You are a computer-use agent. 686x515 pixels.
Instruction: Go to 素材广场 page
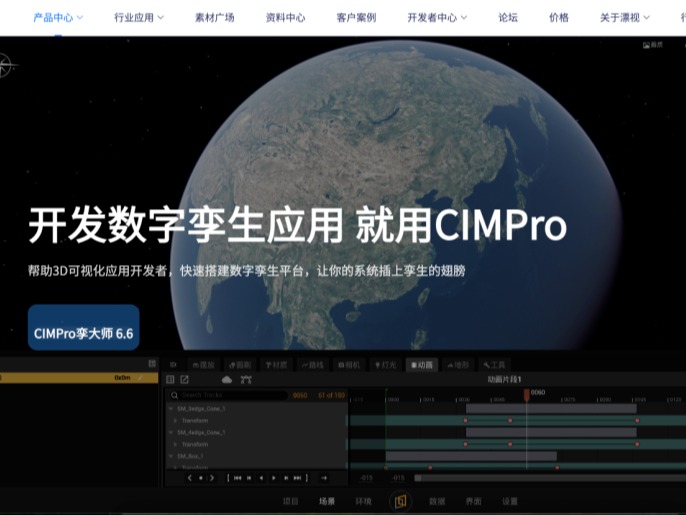pyautogui.click(x=214, y=18)
